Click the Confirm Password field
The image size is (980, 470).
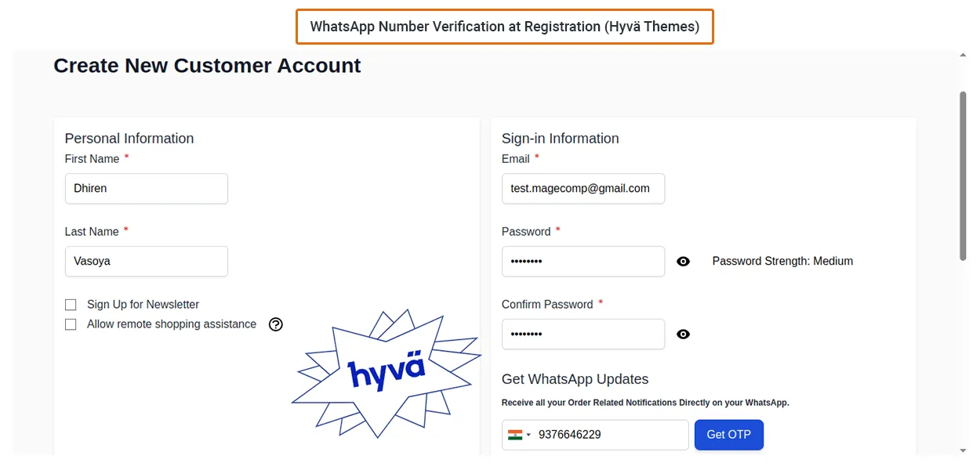coord(583,334)
